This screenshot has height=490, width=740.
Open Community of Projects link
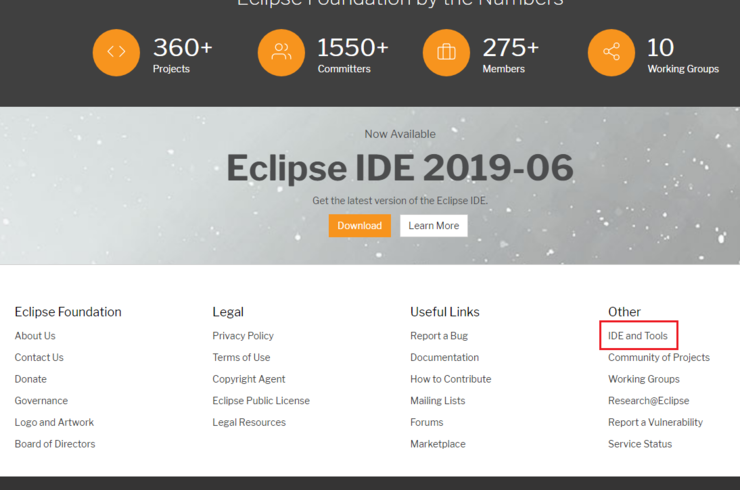[659, 357]
